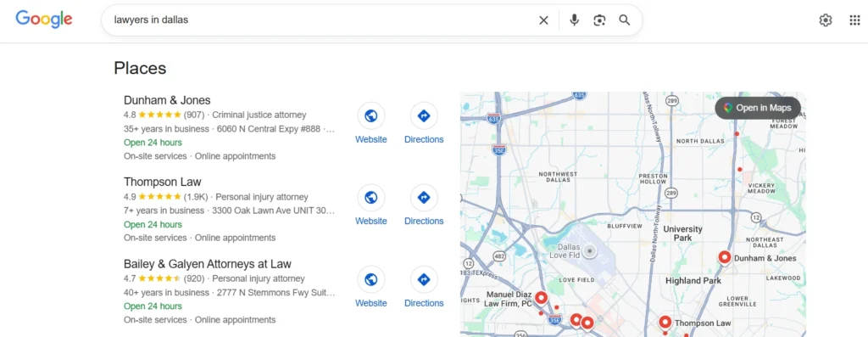The height and width of the screenshot is (337, 868).
Task: Open the Thompson Law website globe icon
Action: pyautogui.click(x=371, y=197)
